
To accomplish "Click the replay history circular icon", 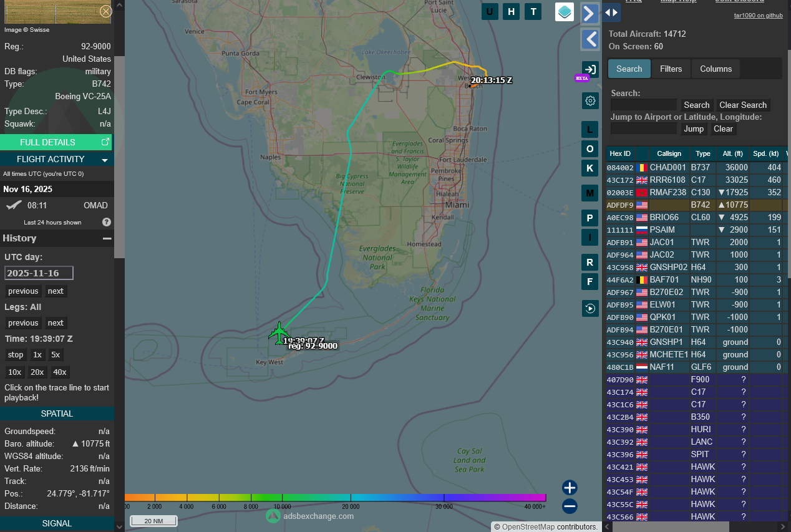I will (x=590, y=308).
